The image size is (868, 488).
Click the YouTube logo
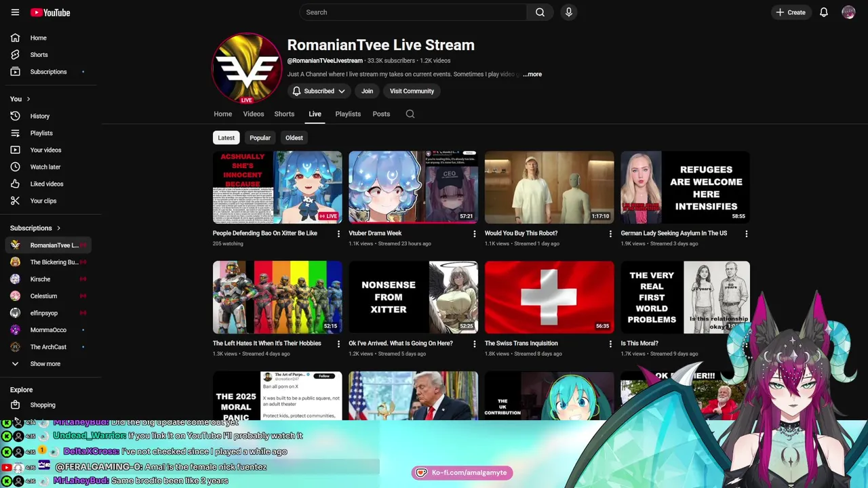click(50, 12)
